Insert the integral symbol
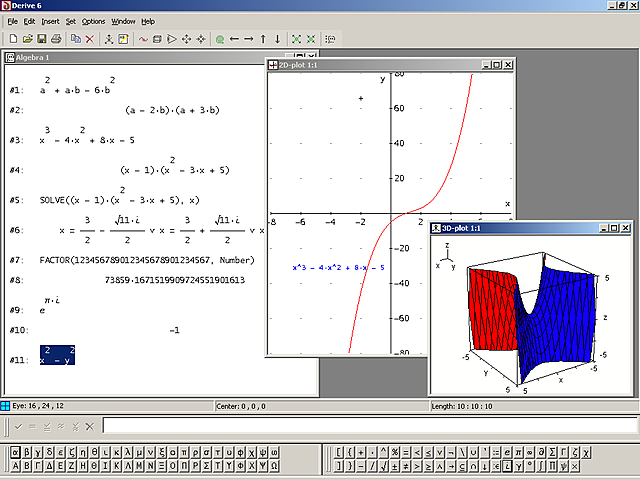Image resolution: width=640 pixels, height=480 pixels. [541, 466]
